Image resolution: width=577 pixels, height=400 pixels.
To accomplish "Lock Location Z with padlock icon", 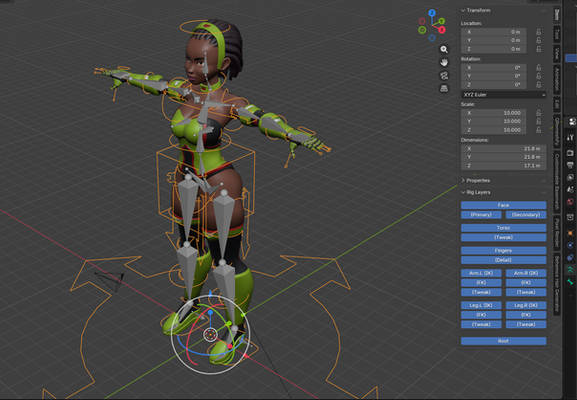I will pos(538,49).
